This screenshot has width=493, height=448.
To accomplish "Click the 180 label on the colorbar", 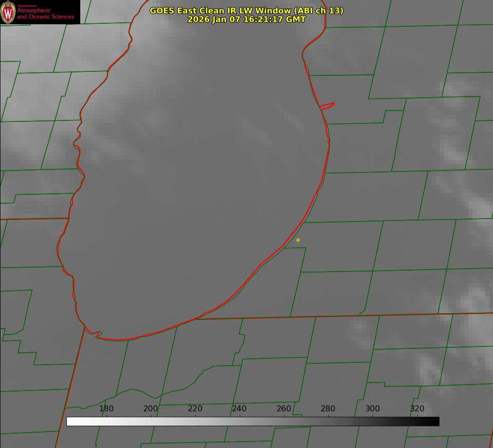I will (x=107, y=409).
